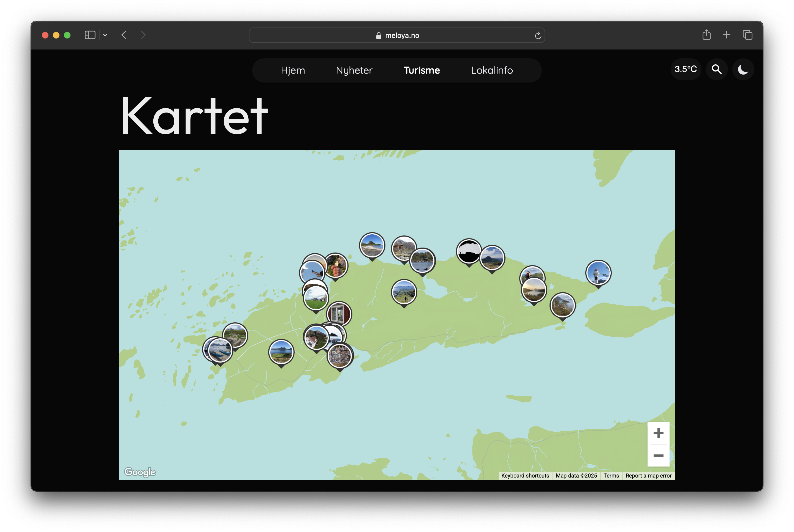
Task: Go forward in Safari history
Action: coord(143,35)
